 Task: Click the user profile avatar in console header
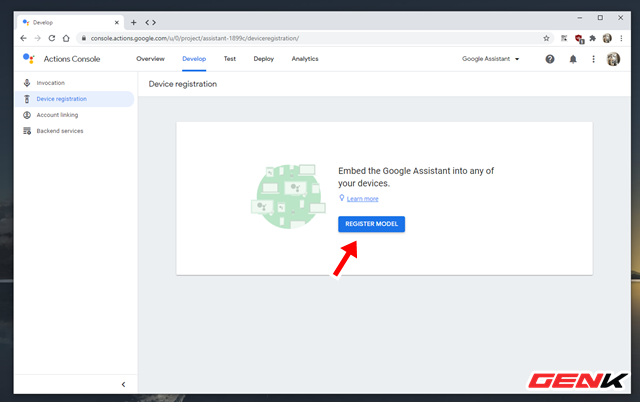coord(613,59)
